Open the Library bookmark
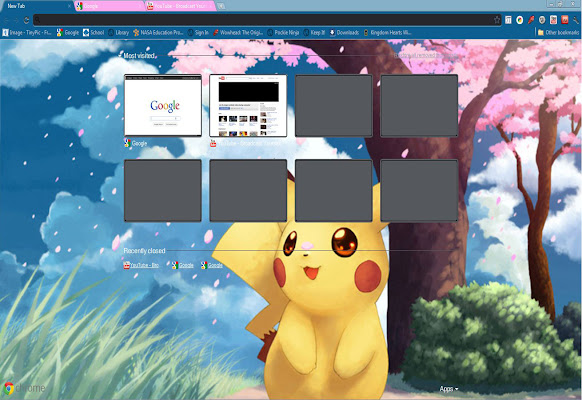582x400 pixels. coord(118,33)
